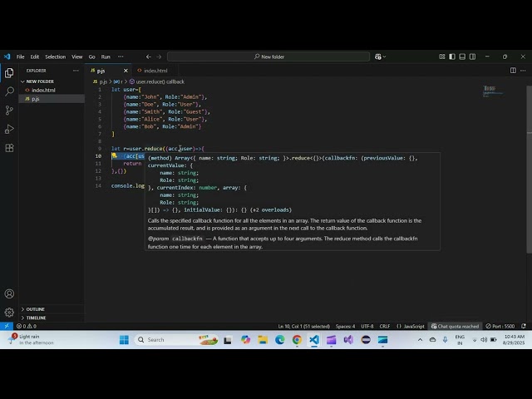
Task: Open the Explorer view in activity bar
Action: (9, 73)
